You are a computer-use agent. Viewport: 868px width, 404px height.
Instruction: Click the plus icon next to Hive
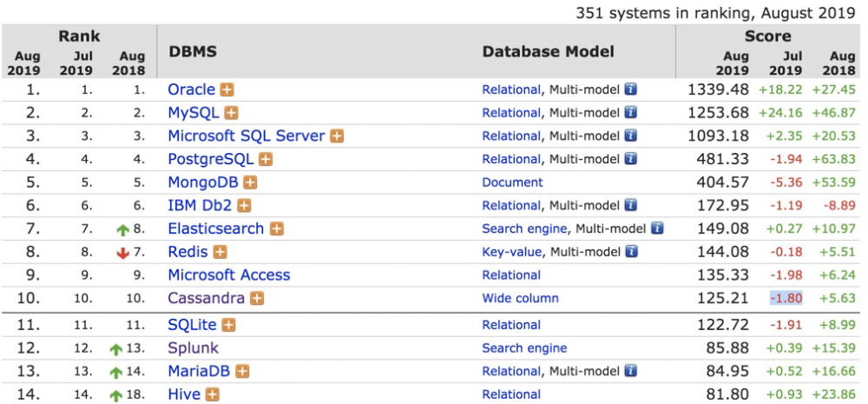pos(212,394)
